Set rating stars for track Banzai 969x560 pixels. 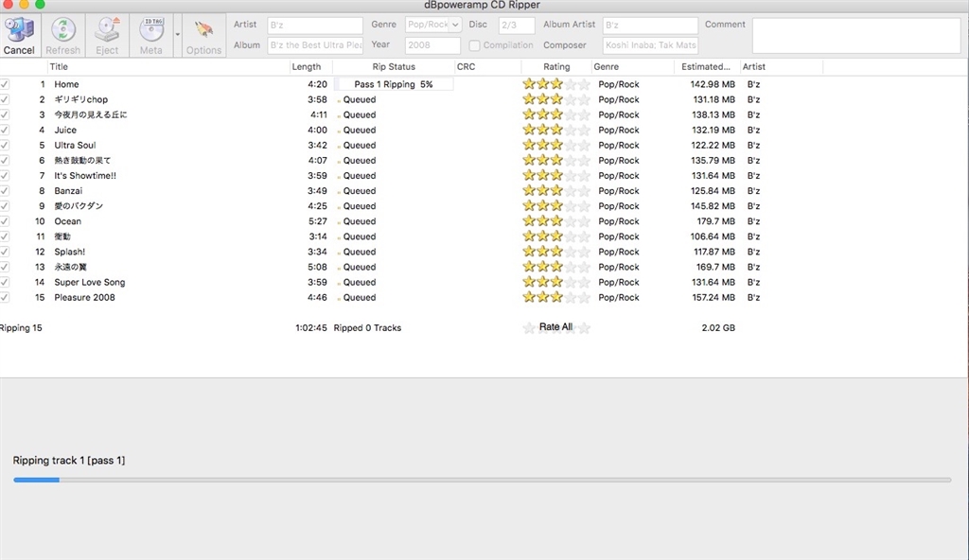(x=556, y=191)
